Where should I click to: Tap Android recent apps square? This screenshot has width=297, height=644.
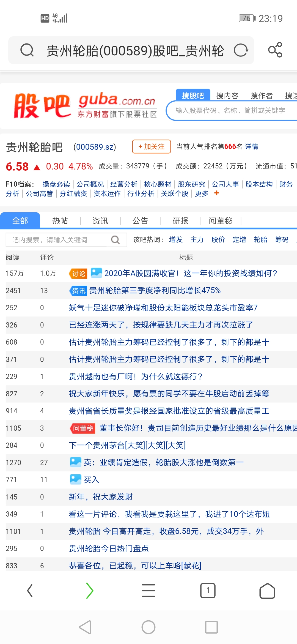point(211,627)
